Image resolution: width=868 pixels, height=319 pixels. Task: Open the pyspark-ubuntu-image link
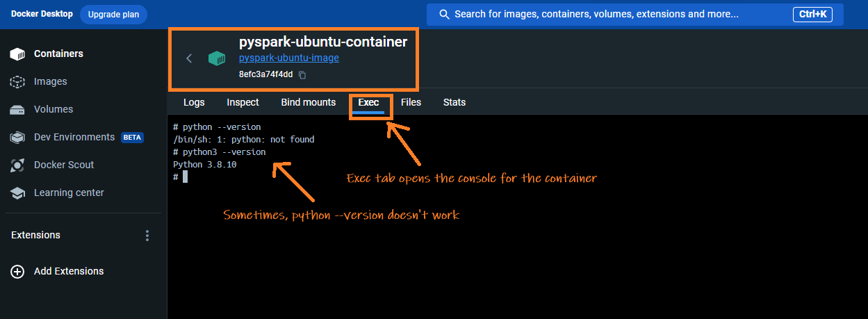[289, 58]
